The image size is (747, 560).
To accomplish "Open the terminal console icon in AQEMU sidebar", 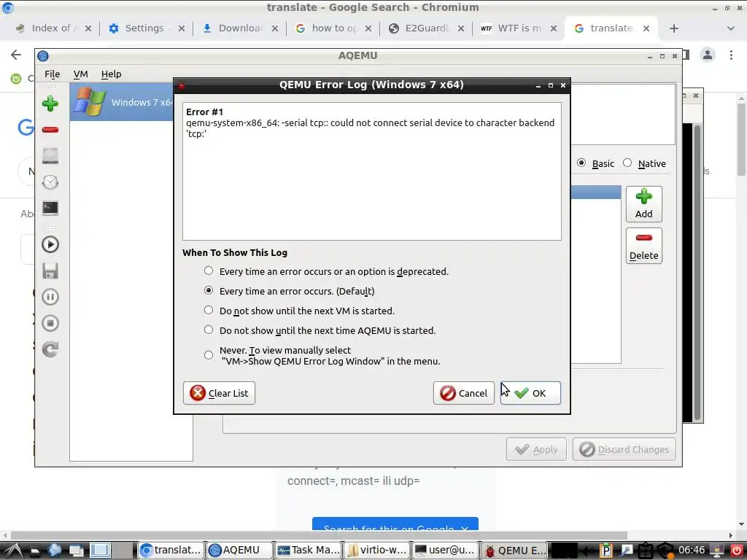I will 50,208.
